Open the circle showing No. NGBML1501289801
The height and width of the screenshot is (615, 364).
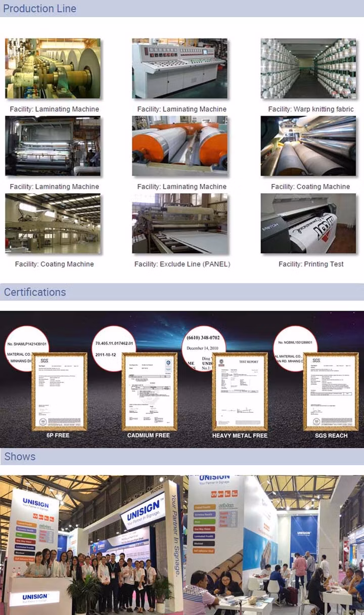tap(295, 348)
